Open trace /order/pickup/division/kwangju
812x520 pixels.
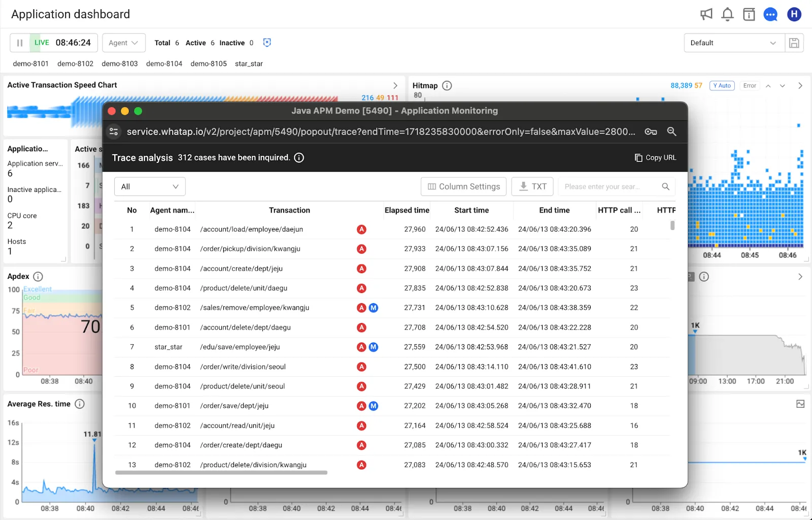point(250,249)
